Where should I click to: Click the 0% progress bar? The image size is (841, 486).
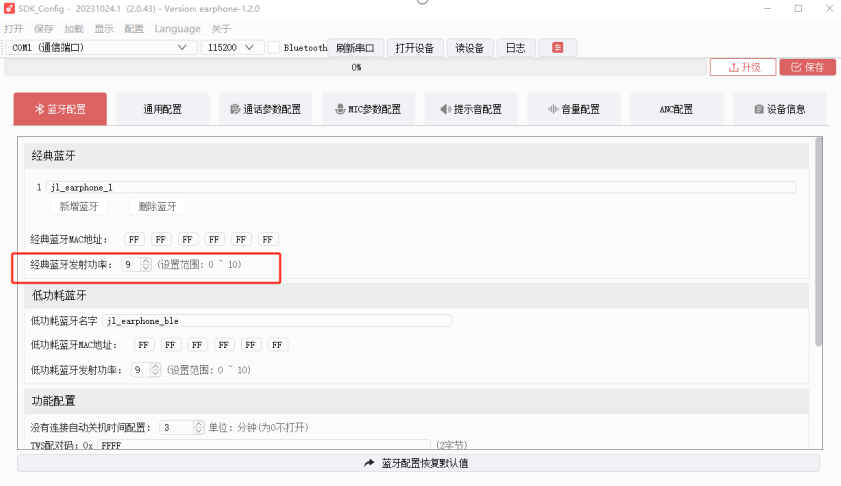(356, 67)
